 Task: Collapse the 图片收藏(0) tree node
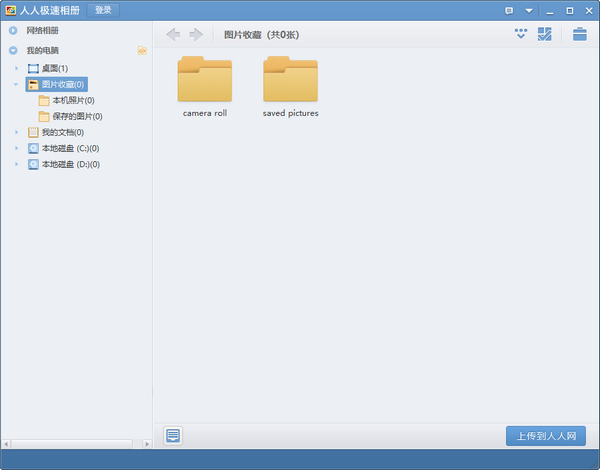click(17, 84)
